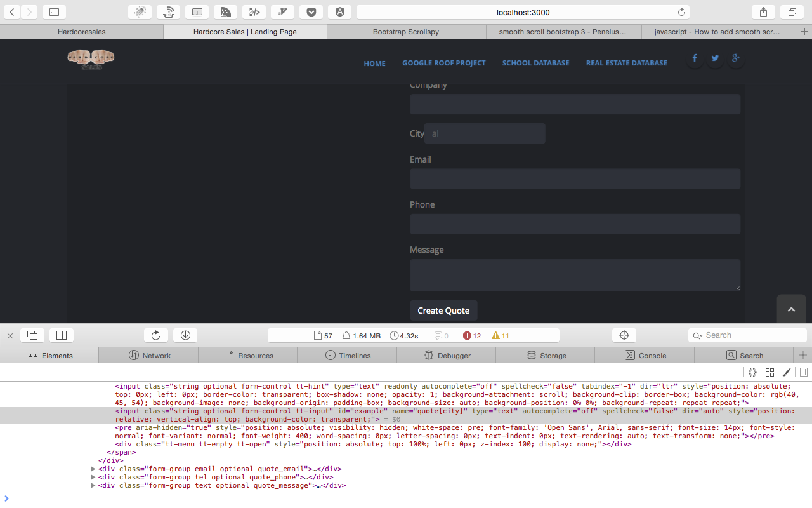
Task: Select the Console inspector tab
Action: click(x=645, y=356)
